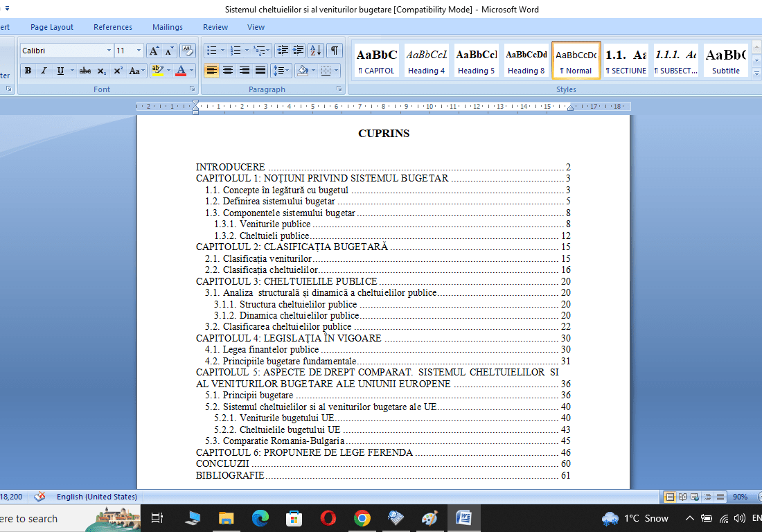Image resolution: width=762 pixels, height=532 pixels.
Task: Apply the red font color
Action: click(x=181, y=71)
